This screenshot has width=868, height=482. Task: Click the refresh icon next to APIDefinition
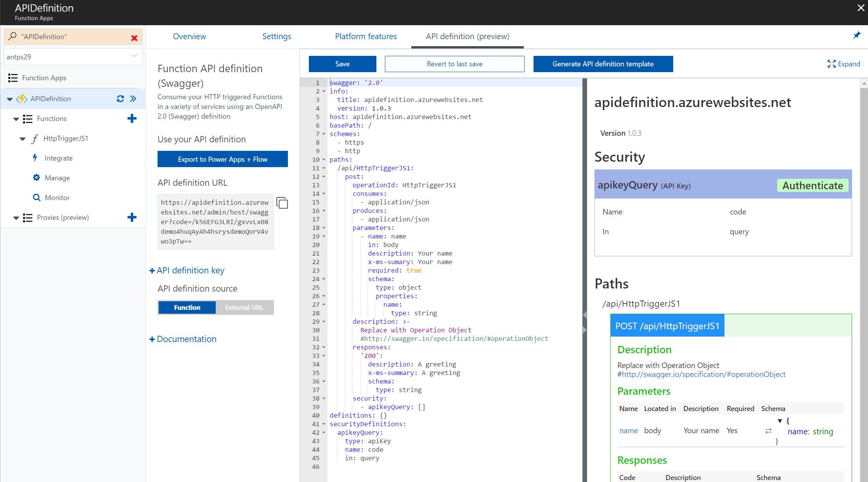click(119, 98)
